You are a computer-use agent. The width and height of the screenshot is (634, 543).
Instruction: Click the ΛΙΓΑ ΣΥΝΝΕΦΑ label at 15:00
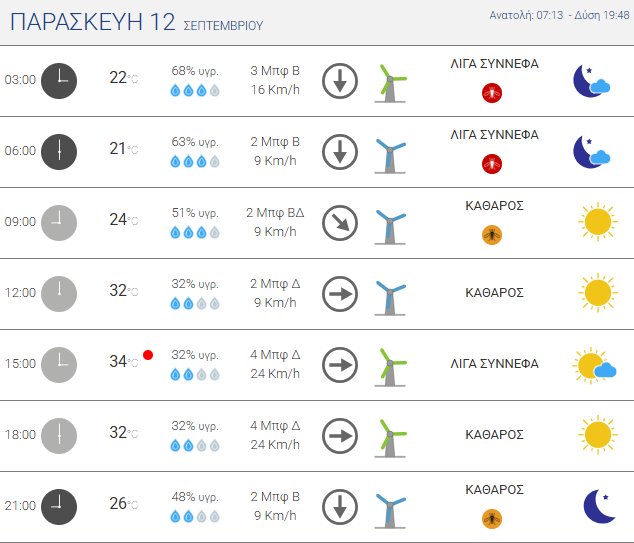point(495,364)
